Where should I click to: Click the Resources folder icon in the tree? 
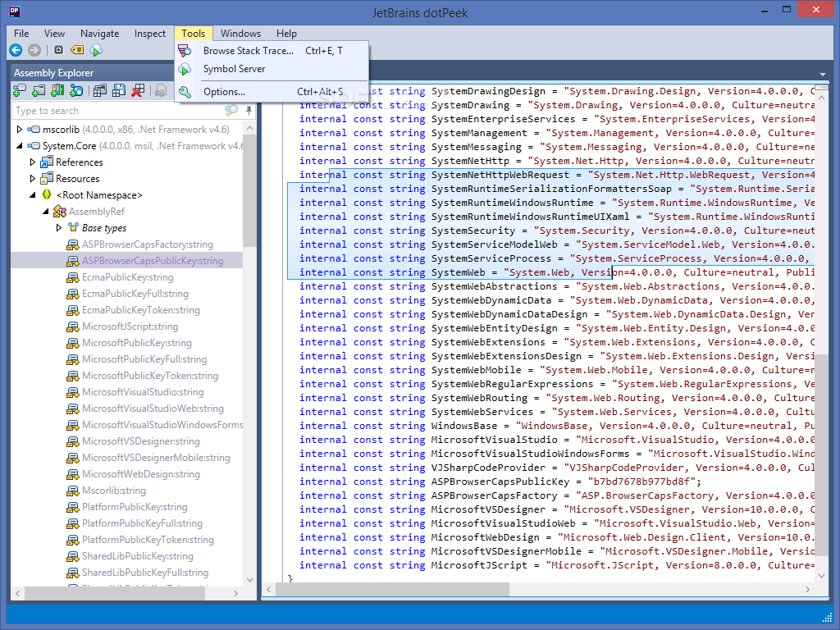[x=47, y=178]
